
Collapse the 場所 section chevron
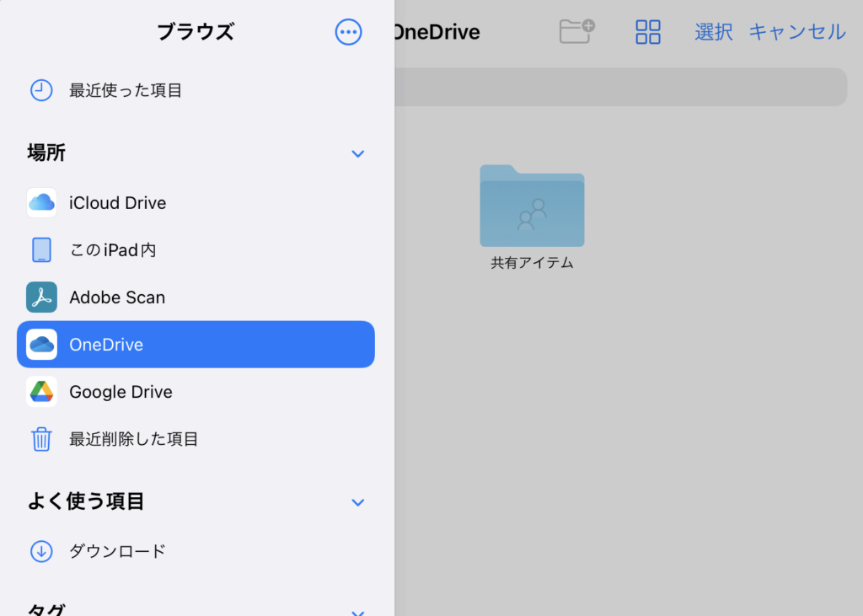pyautogui.click(x=357, y=153)
